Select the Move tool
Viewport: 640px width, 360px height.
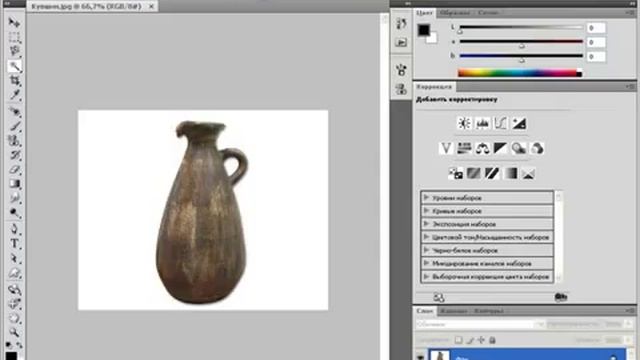(x=14, y=22)
